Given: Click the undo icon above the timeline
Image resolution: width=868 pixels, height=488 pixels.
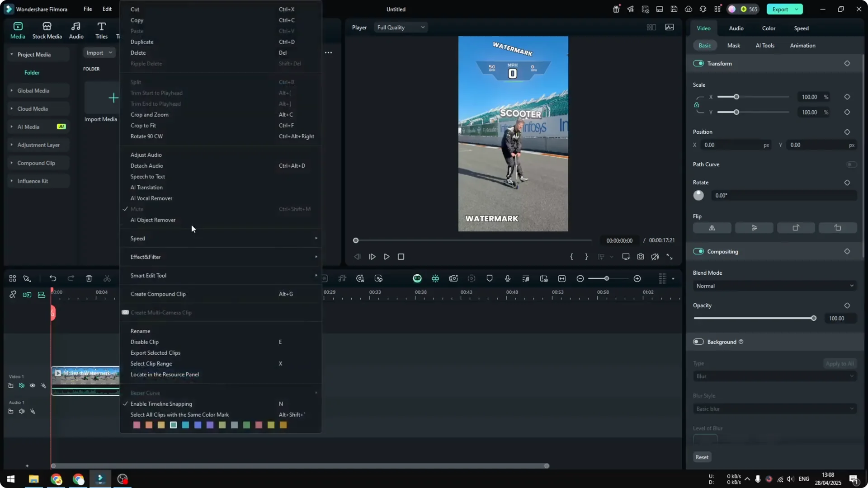Looking at the screenshot, I should [53, 278].
